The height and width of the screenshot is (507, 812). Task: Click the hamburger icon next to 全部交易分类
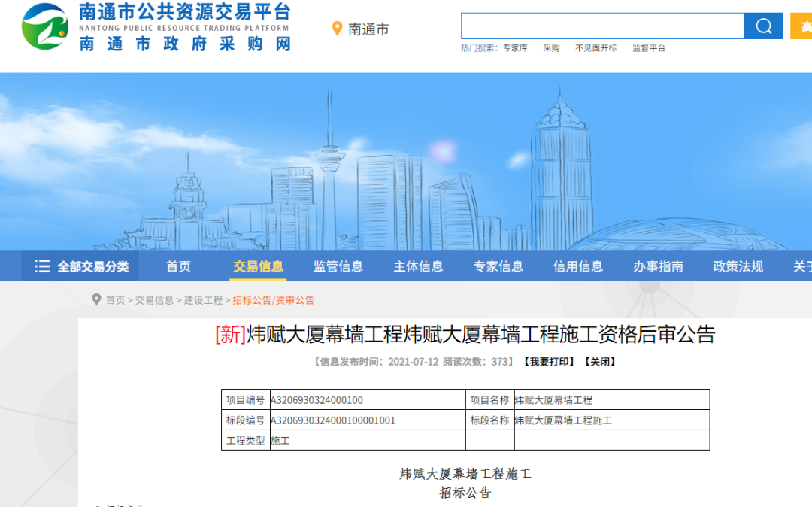pyautogui.click(x=43, y=266)
